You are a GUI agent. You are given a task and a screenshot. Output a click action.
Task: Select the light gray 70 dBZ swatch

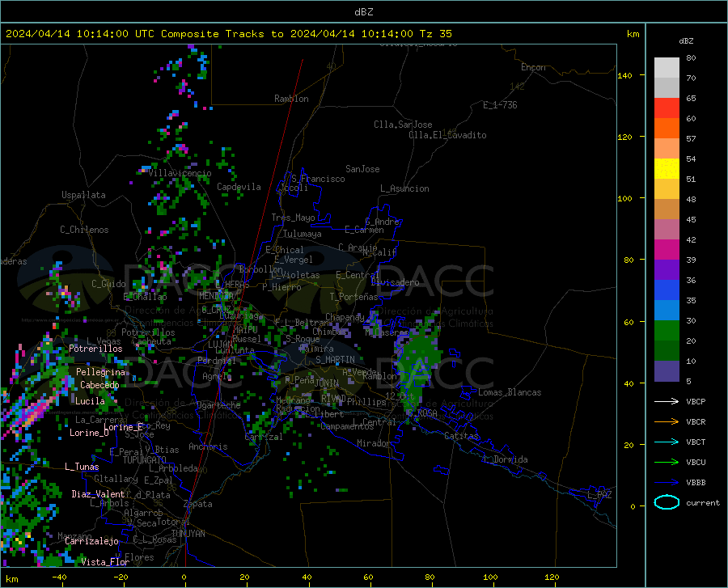(x=667, y=68)
